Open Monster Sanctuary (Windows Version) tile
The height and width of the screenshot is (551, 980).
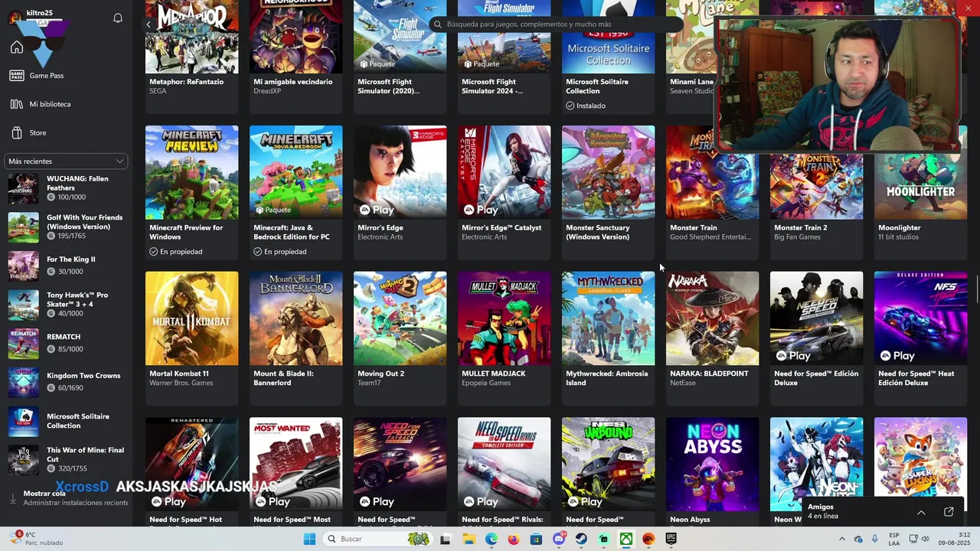pyautogui.click(x=608, y=191)
